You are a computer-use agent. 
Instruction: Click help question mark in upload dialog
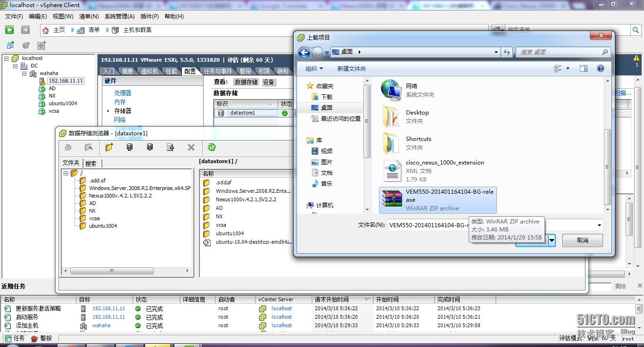pos(601,68)
